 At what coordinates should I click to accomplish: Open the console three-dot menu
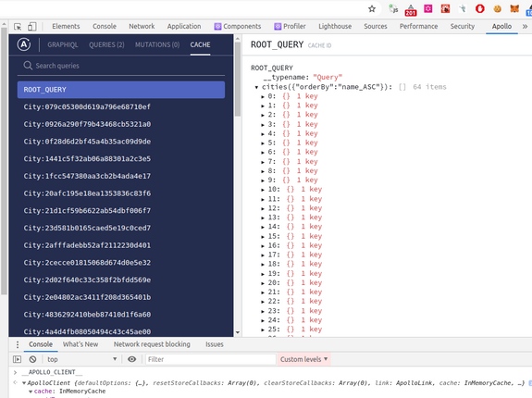(18, 344)
